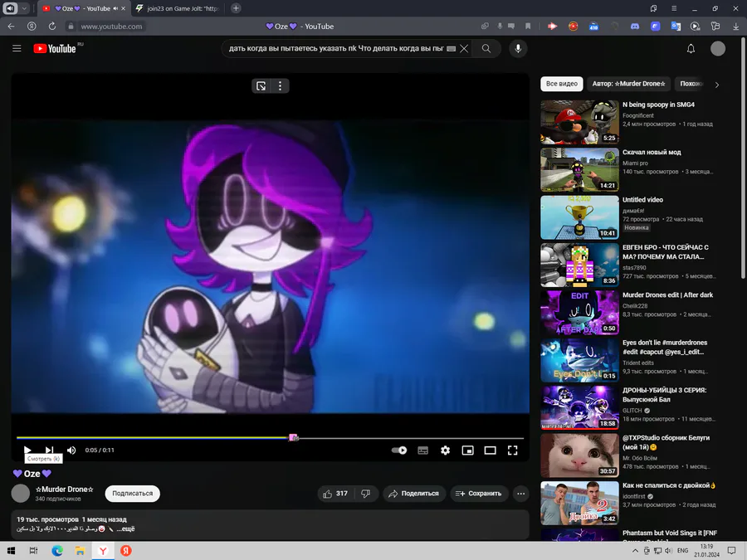Mute tab via speaker icon on YouTube tab
Viewport: 747px width, 560px height.
tap(115, 8)
